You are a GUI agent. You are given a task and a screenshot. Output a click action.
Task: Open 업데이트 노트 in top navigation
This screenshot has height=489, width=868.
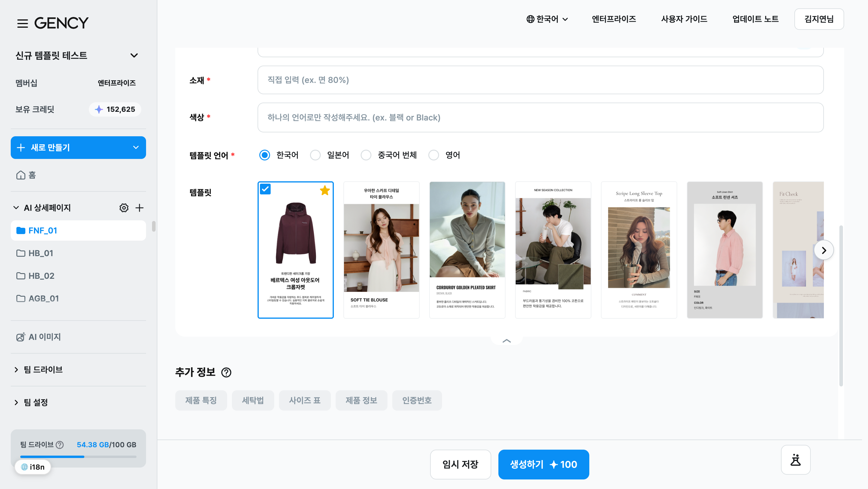(x=755, y=19)
